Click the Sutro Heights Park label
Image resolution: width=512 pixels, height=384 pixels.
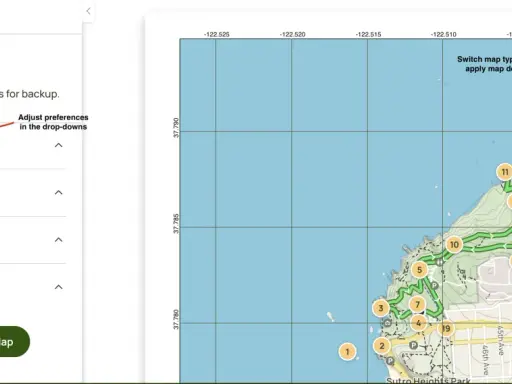pos(428,380)
